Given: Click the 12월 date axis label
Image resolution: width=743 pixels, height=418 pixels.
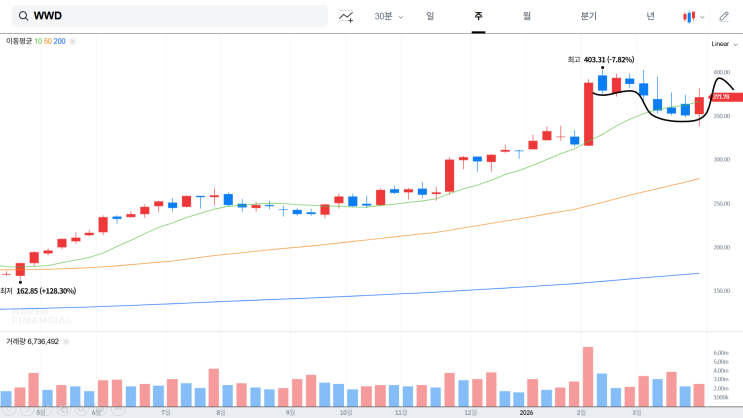Looking at the screenshot, I should [471, 413].
